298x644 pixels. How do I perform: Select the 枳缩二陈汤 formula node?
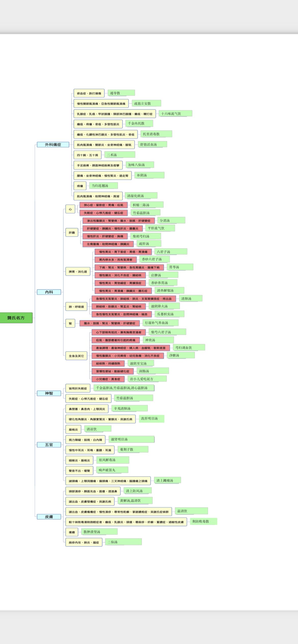(147, 205)
